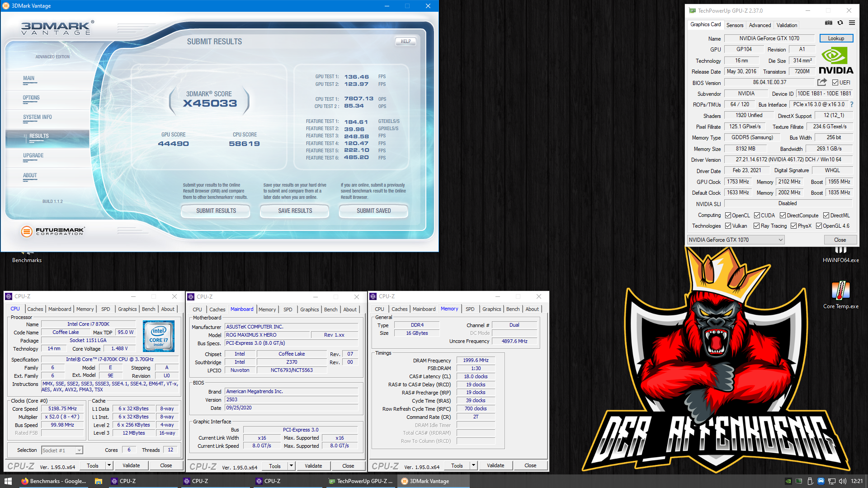Screen dimensions: 868x488
Task: Click the Futuremark Corporation logo
Action: point(53,231)
